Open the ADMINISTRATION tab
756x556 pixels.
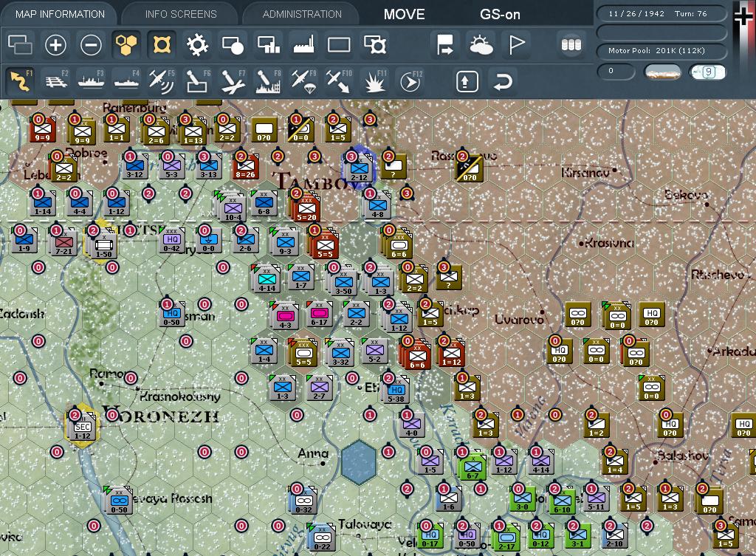pyautogui.click(x=302, y=14)
